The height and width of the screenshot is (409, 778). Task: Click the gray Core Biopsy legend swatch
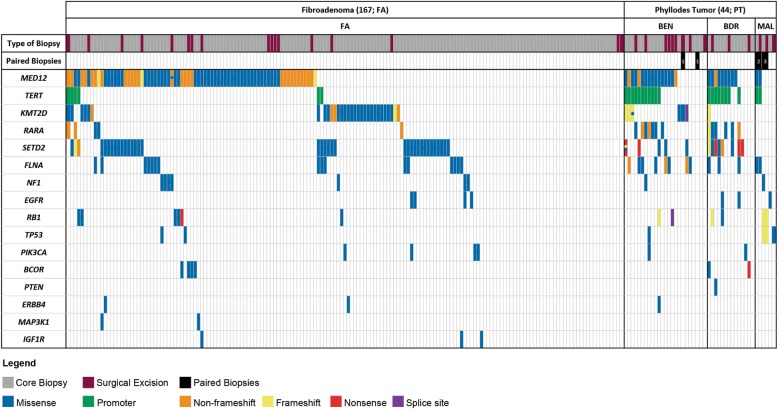coord(9,382)
